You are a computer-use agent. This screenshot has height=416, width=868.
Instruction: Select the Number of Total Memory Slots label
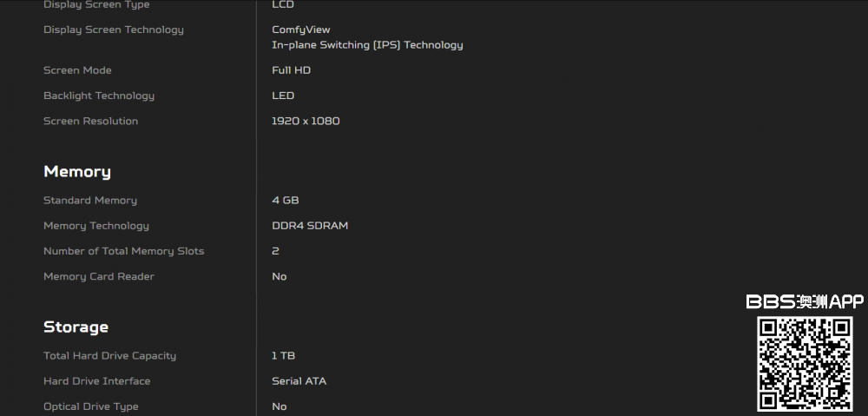pos(124,251)
